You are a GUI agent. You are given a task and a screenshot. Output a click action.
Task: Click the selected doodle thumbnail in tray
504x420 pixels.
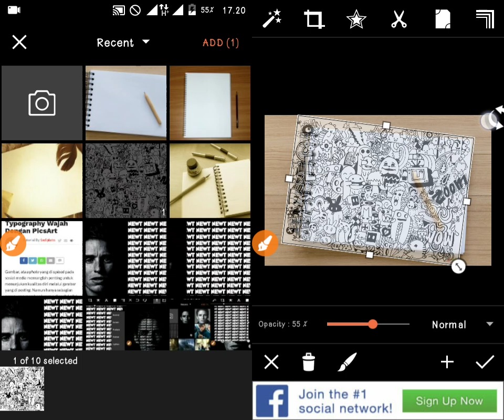click(x=22, y=388)
